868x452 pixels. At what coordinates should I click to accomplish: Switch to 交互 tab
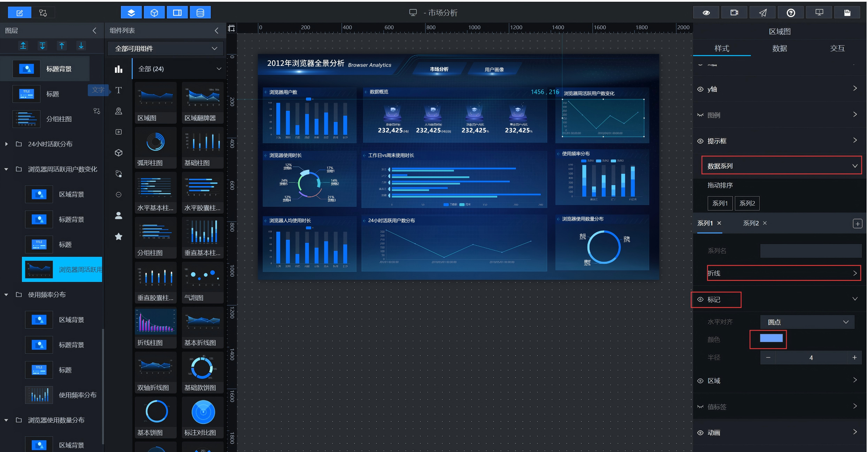coord(837,48)
